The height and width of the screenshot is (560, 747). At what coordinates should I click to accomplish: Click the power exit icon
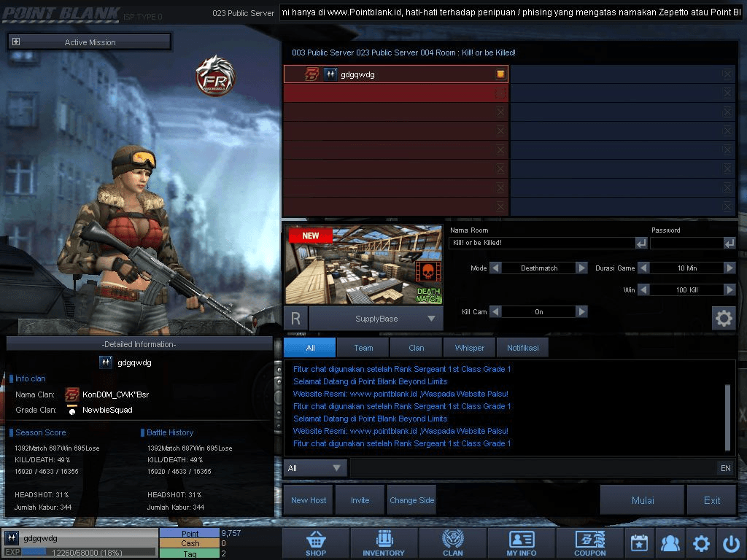pos(731,542)
